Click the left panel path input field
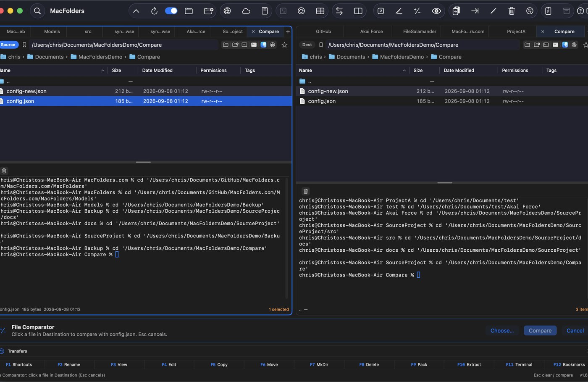This screenshot has width=588, height=382. click(124, 45)
